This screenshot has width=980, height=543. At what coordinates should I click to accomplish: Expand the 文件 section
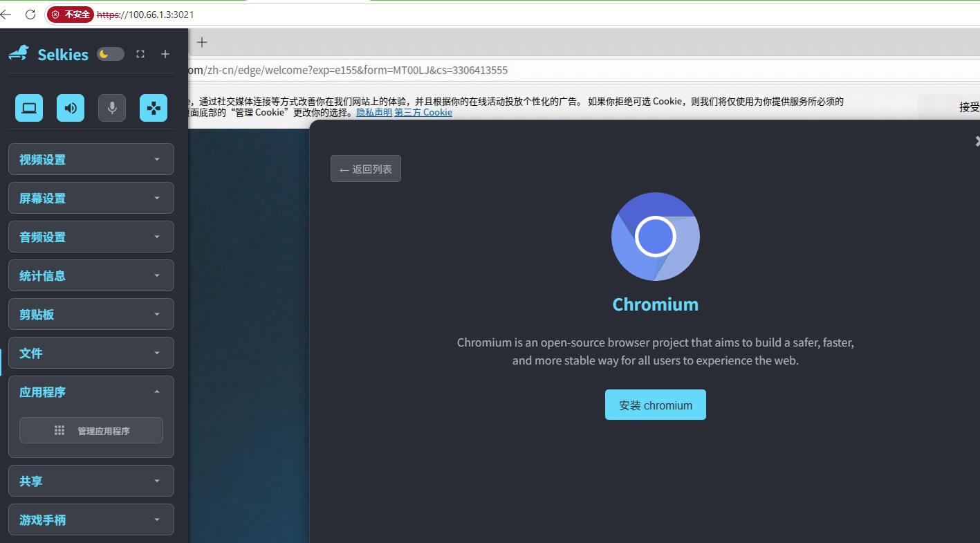pos(91,353)
